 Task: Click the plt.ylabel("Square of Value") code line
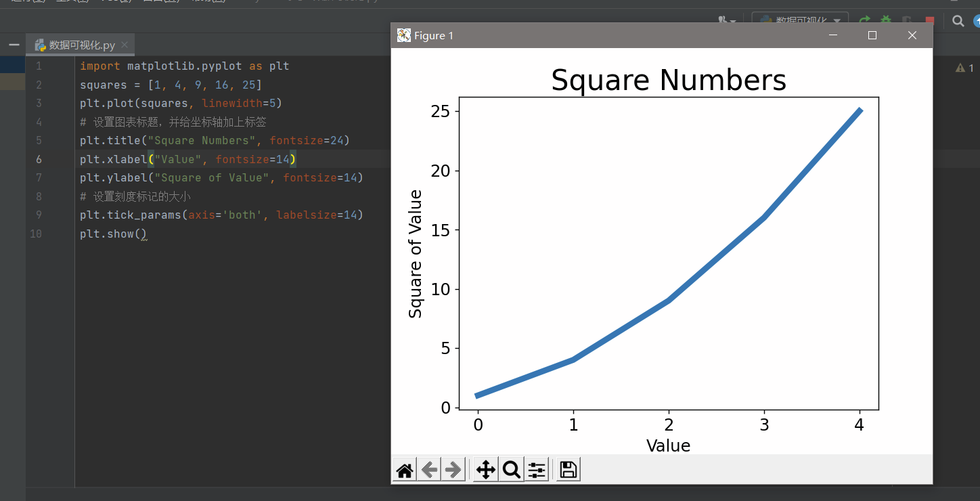point(221,177)
